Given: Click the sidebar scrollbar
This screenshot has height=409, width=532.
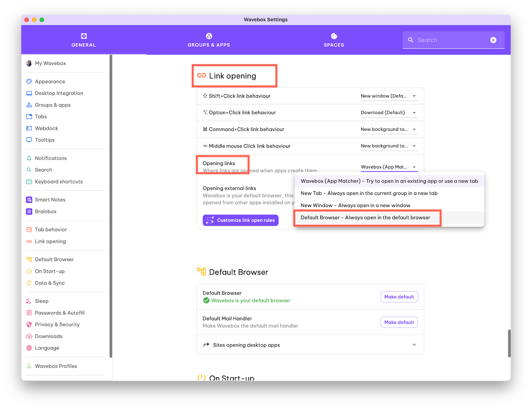Looking at the screenshot, I should [x=111, y=206].
